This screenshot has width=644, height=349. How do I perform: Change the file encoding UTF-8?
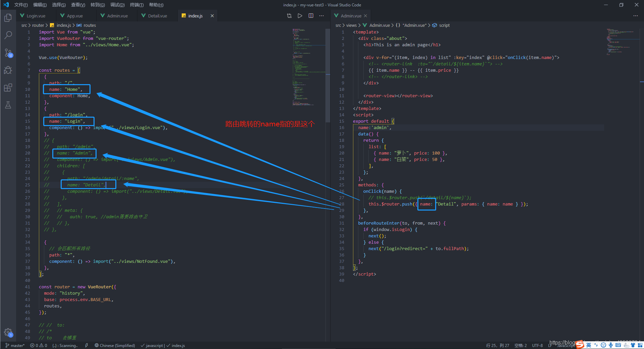click(537, 345)
